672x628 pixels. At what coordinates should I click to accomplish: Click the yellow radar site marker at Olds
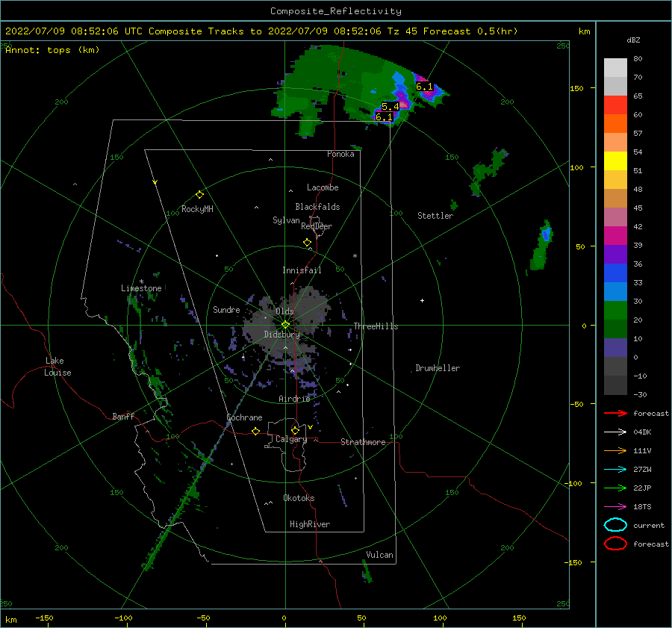tap(285, 325)
